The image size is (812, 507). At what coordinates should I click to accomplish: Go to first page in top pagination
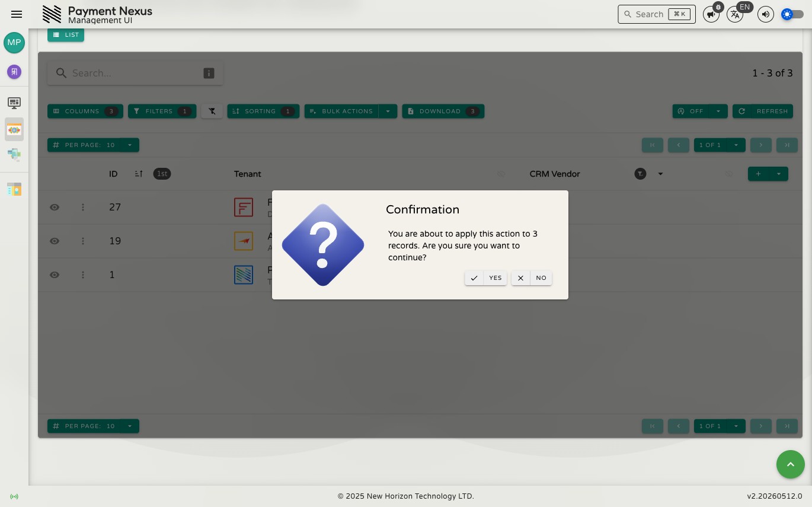[653, 145]
